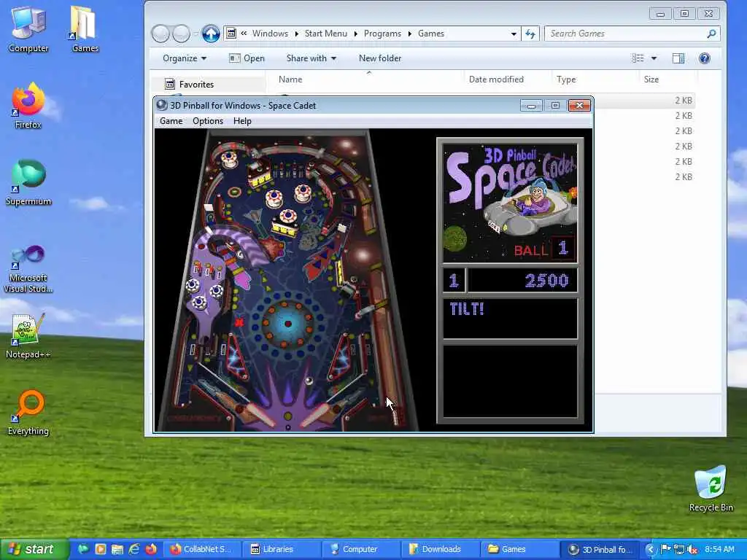747x560 pixels.
Task: Click the Open button in Explorer toolbar
Action: pos(247,58)
